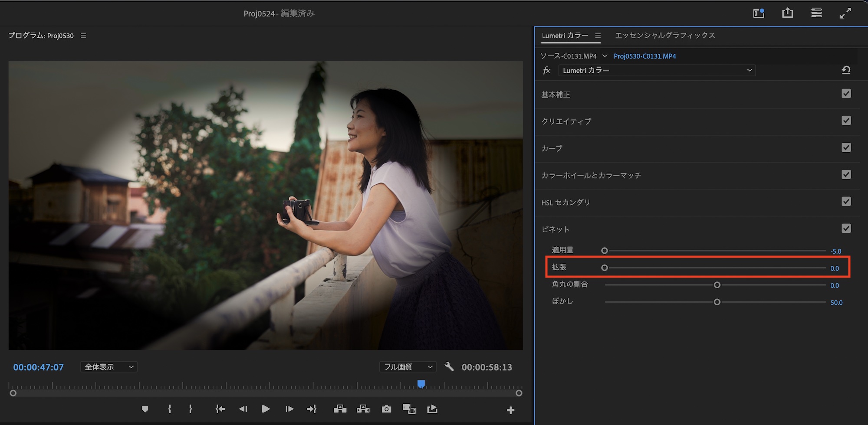Click the duration timecode 00:00:58:13

coord(487,367)
